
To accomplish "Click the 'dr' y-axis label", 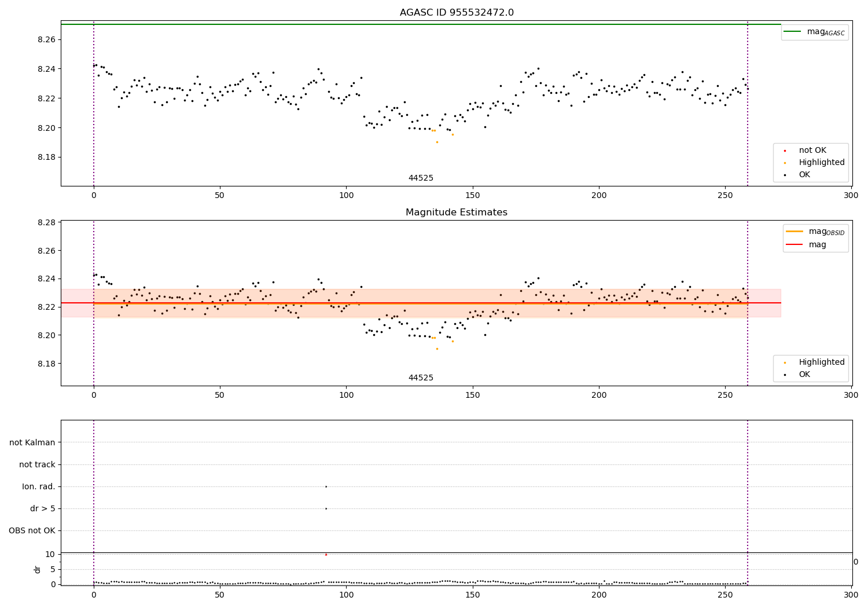I will 38,569.
